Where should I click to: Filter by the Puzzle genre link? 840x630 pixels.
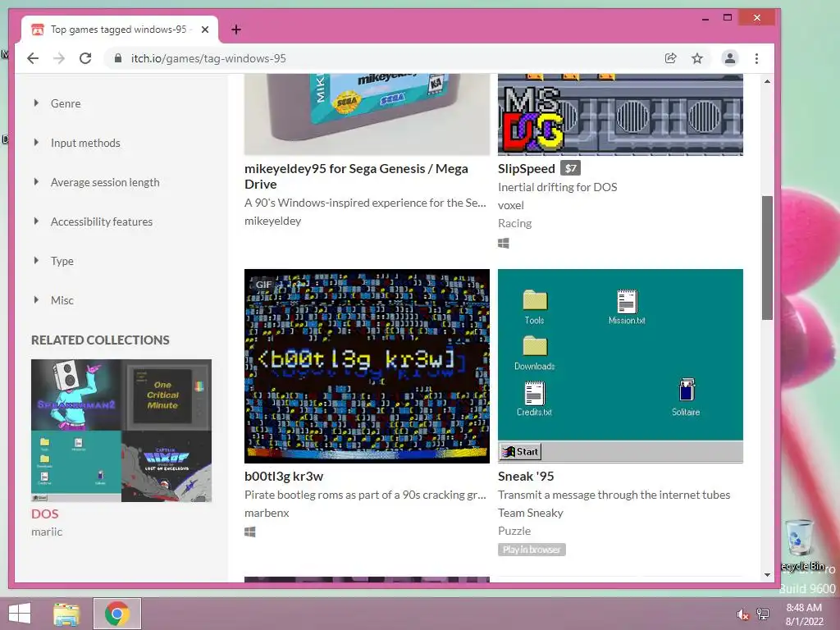(514, 531)
